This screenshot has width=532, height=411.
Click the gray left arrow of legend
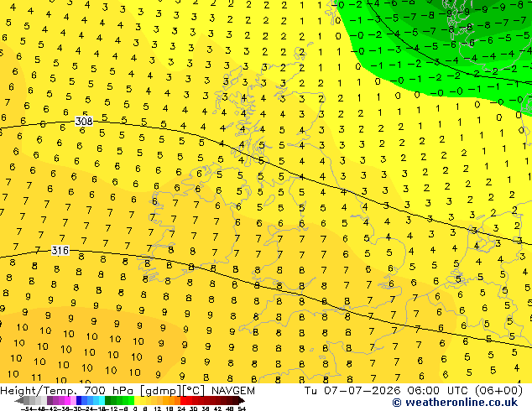19,401
